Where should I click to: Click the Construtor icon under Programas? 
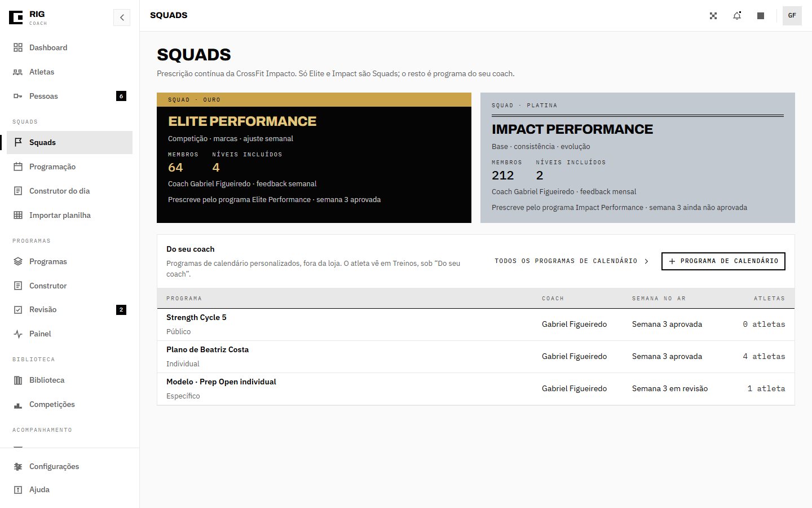pos(18,286)
